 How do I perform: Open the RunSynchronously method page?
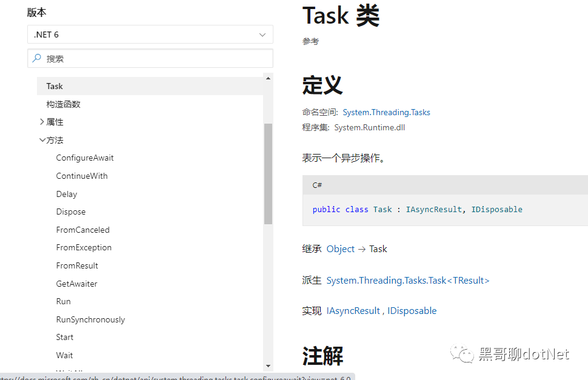[x=90, y=319]
